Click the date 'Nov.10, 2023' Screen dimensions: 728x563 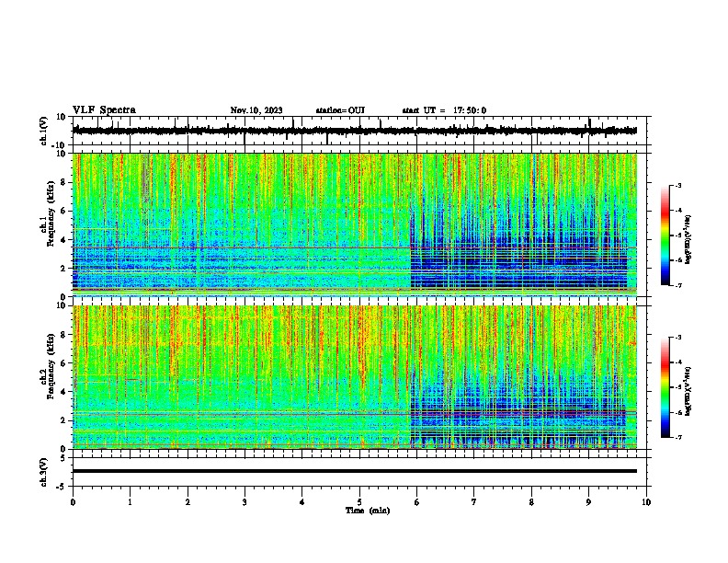click(256, 110)
